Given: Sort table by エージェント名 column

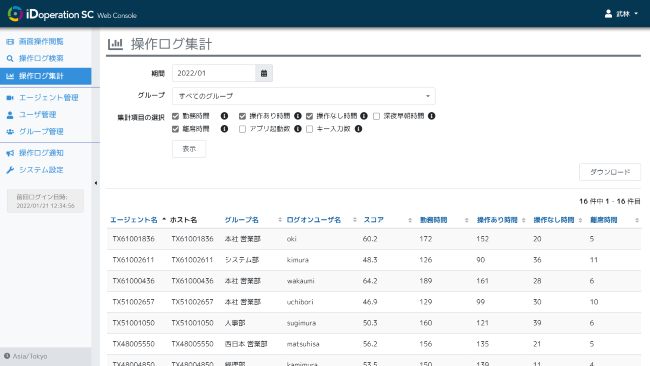Looking at the screenshot, I should pyautogui.click(x=133, y=220).
